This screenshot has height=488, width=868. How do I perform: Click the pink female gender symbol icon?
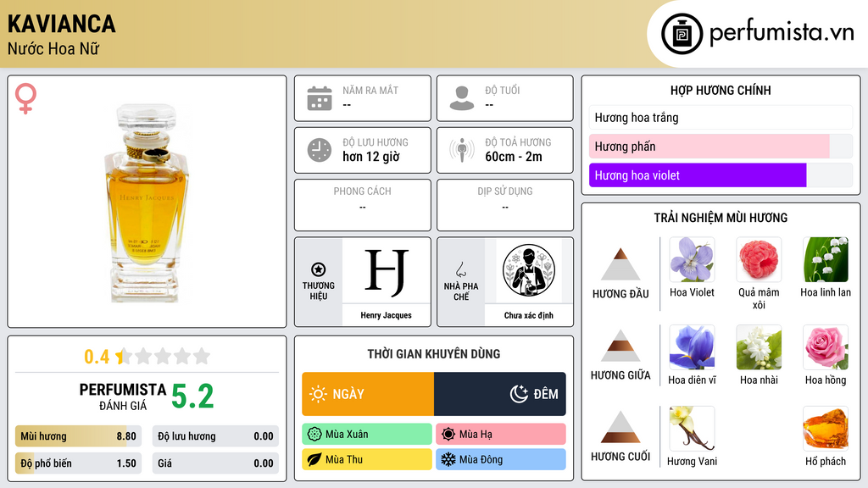pyautogui.click(x=25, y=98)
